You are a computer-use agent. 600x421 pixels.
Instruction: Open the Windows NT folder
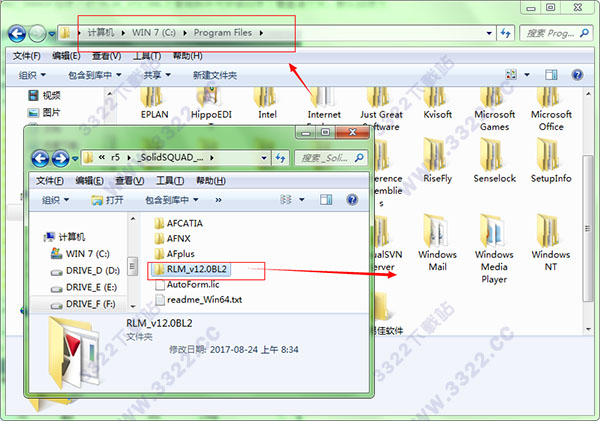(x=551, y=243)
